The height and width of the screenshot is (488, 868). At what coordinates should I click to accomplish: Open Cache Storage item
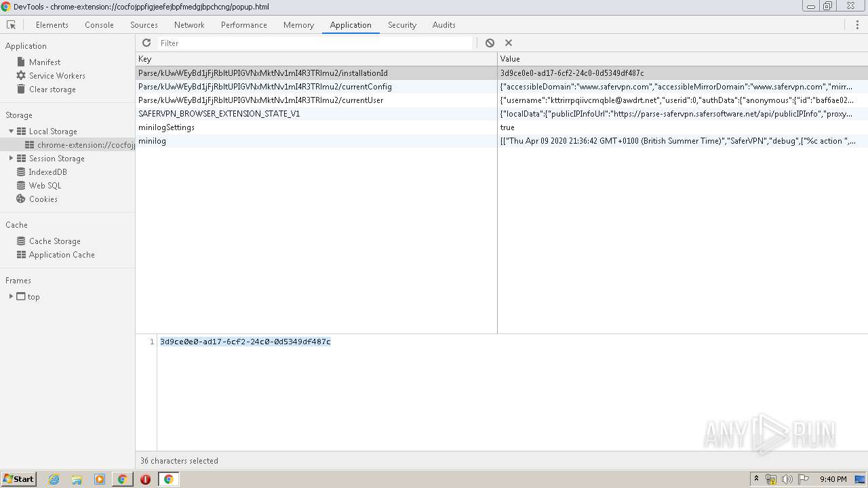(x=54, y=241)
